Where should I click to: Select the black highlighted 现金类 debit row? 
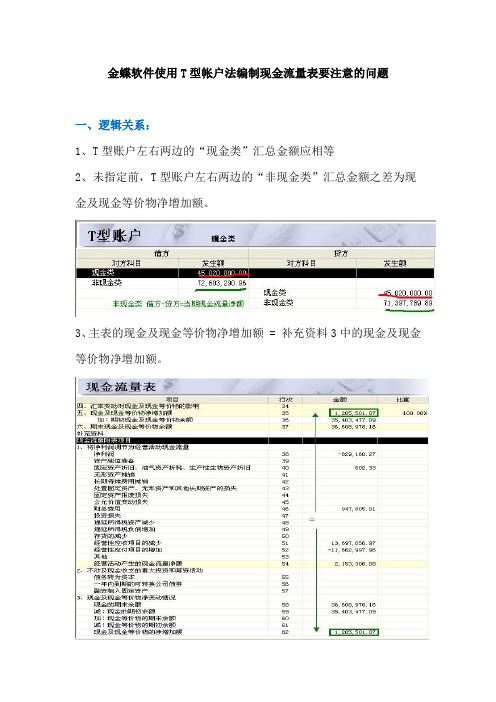(x=255, y=273)
